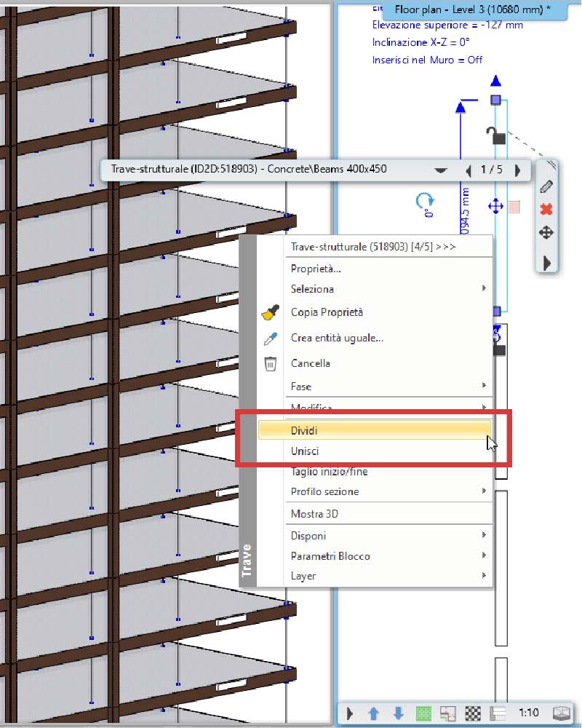The image size is (582, 728).
Task: Click the red X delete icon
Action: (546, 210)
